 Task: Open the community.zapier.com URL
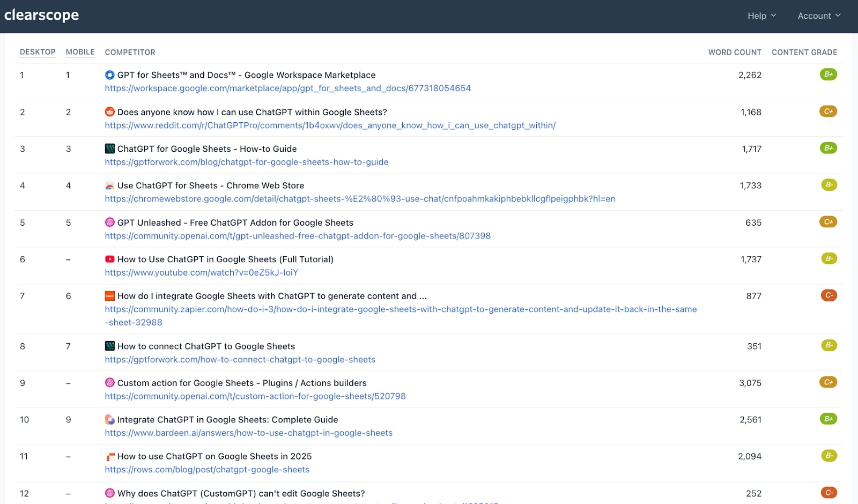pyautogui.click(x=401, y=316)
